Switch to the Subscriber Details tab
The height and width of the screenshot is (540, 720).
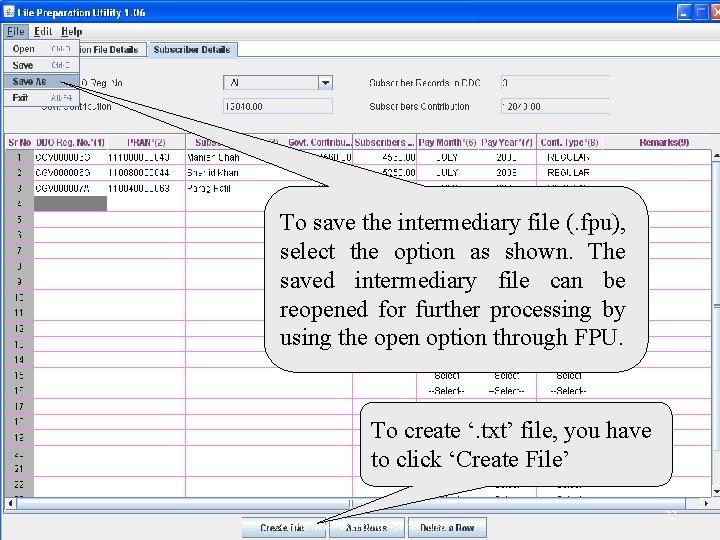(192, 50)
